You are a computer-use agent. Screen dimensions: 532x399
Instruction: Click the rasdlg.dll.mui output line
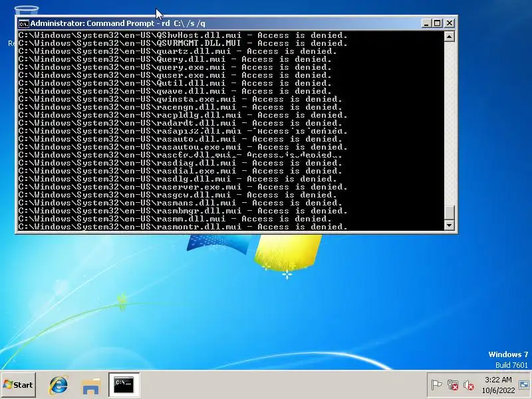178,179
